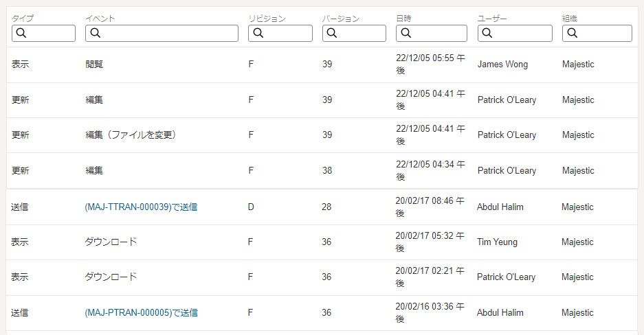Viewport: 644px width, 335px height.
Task: Focus the ユーザー filter text field
Action: 521,33
